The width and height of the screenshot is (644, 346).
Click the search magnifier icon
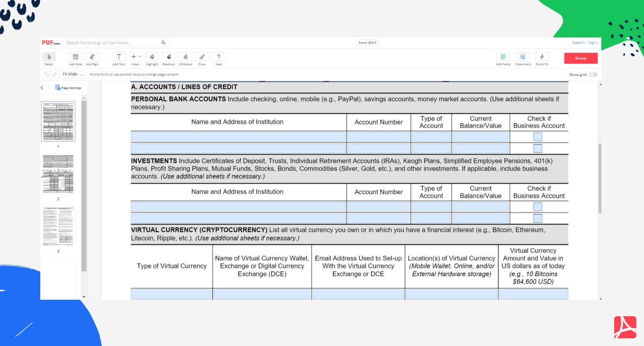point(163,43)
